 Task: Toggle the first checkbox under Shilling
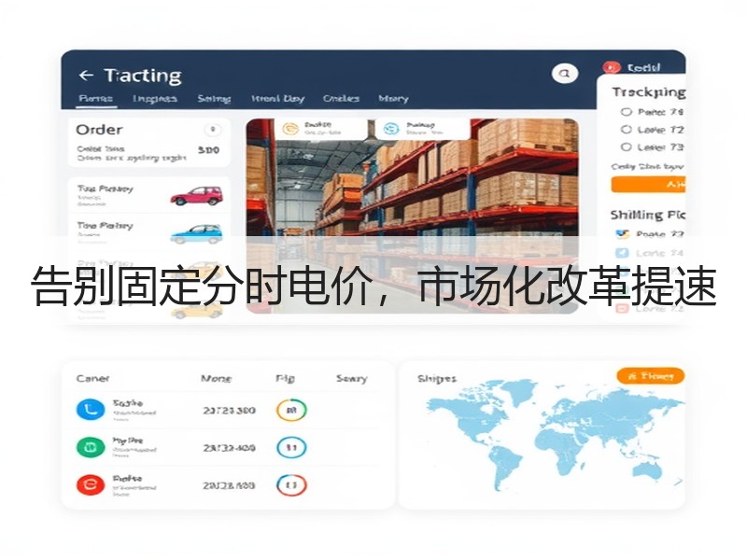pyautogui.click(x=622, y=234)
